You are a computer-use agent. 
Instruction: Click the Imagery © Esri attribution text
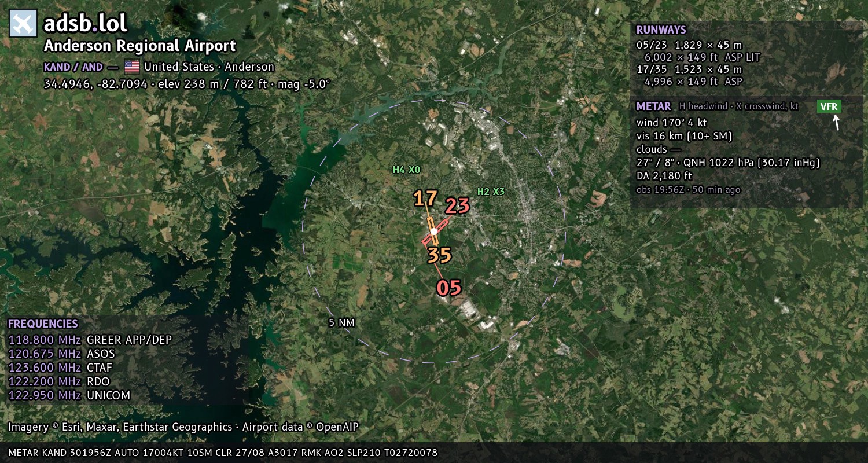[x=183, y=427]
